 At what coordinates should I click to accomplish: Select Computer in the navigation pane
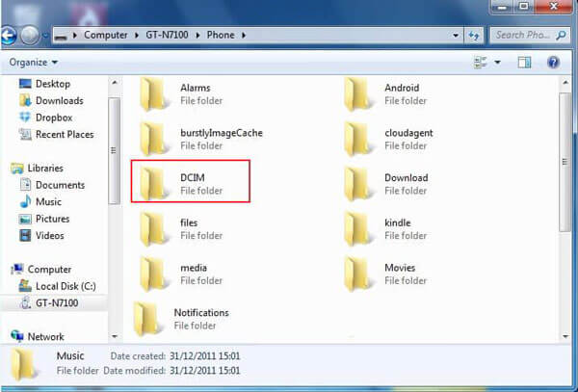point(40,270)
